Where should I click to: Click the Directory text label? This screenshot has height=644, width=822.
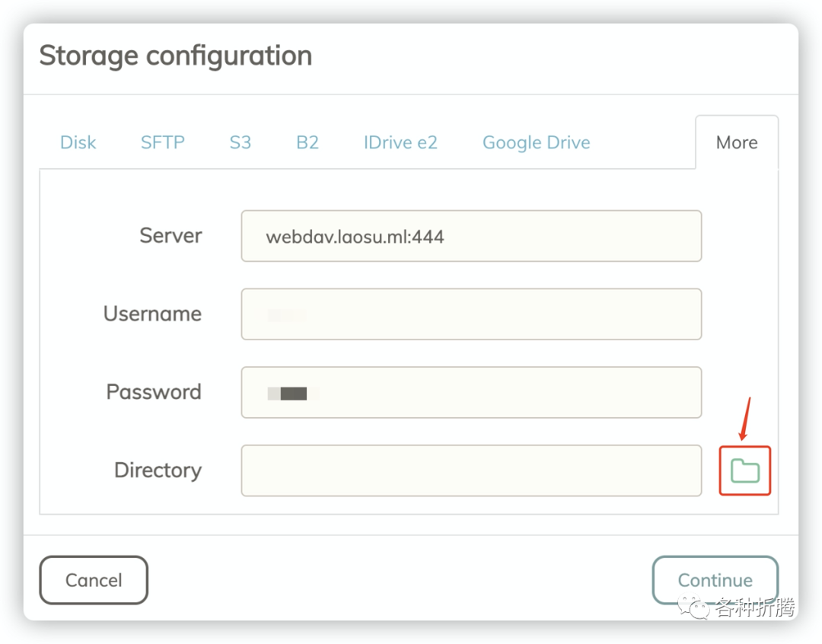point(158,470)
